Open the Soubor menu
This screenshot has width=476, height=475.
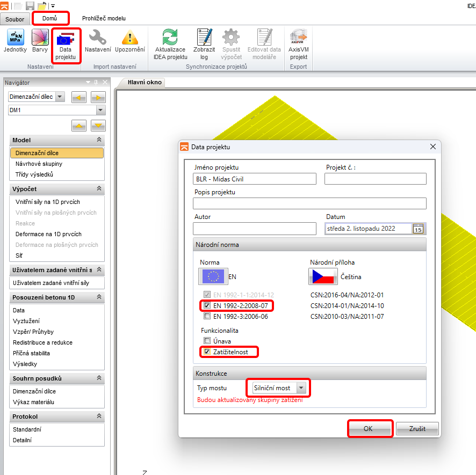coord(15,19)
